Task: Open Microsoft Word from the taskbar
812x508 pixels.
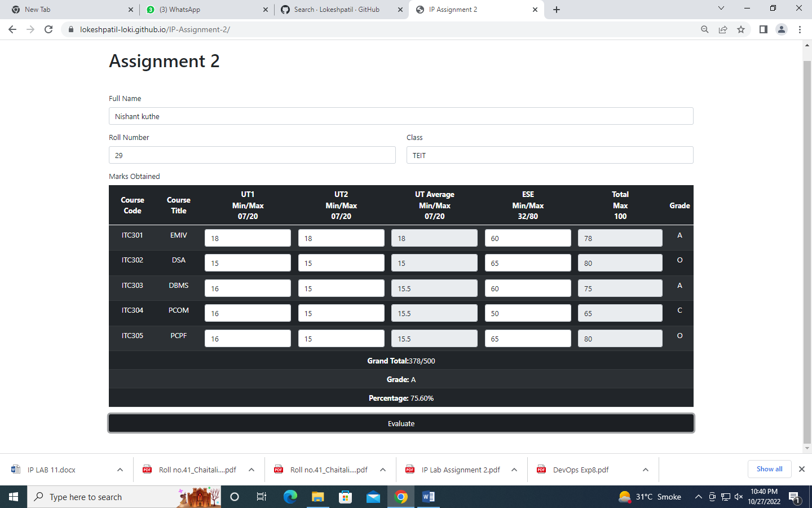Action: [427, 497]
